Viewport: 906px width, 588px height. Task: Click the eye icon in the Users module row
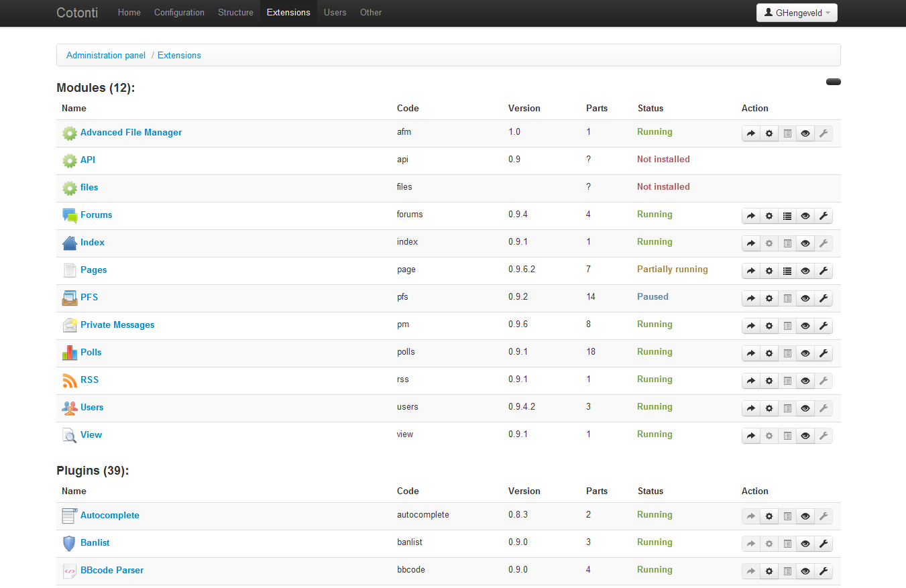coord(805,408)
